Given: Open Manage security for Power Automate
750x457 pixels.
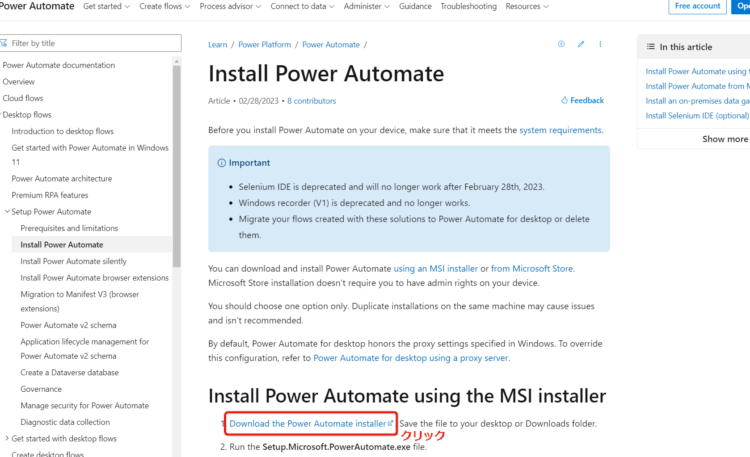Looking at the screenshot, I should (85, 406).
